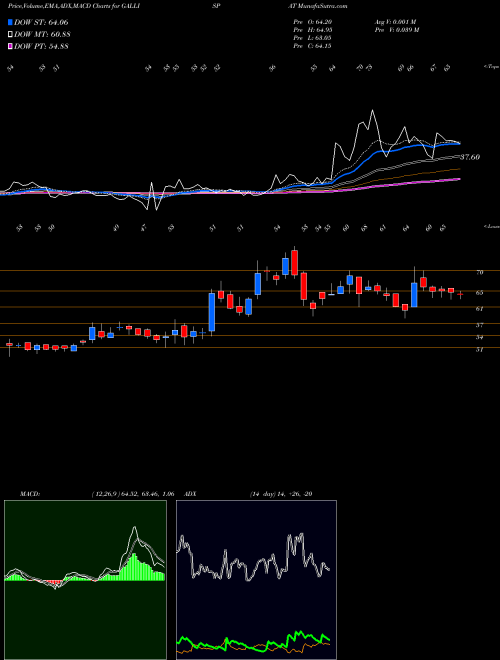Click the tallest green MACD histogram bar
The width and height of the screenshot is (500, 660).
click(x=134, y=567)
